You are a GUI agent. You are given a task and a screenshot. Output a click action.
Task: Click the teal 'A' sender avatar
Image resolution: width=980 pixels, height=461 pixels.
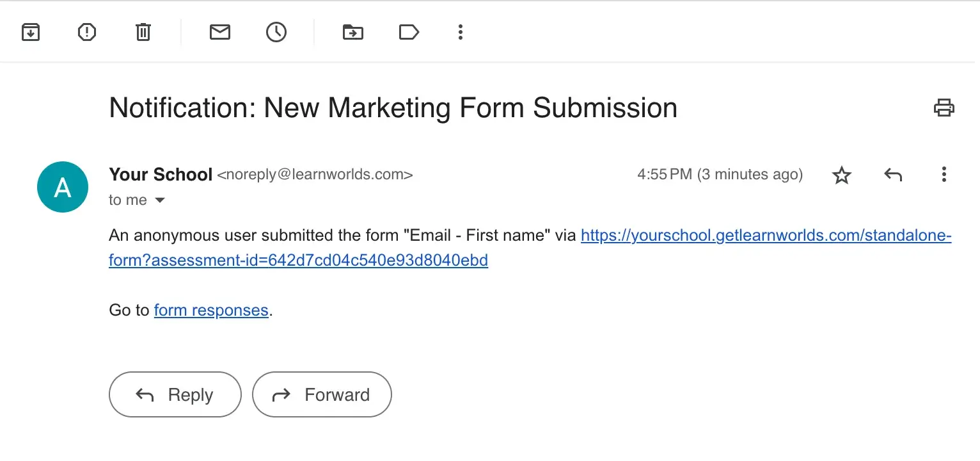click(x=63, y=187)
